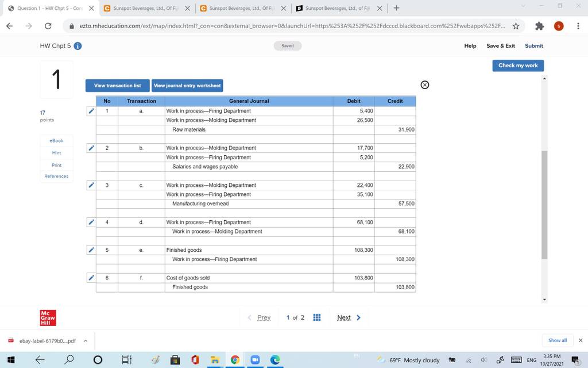Click the McGraw Hill logo

pyautogui.click(x=48, y=317)
